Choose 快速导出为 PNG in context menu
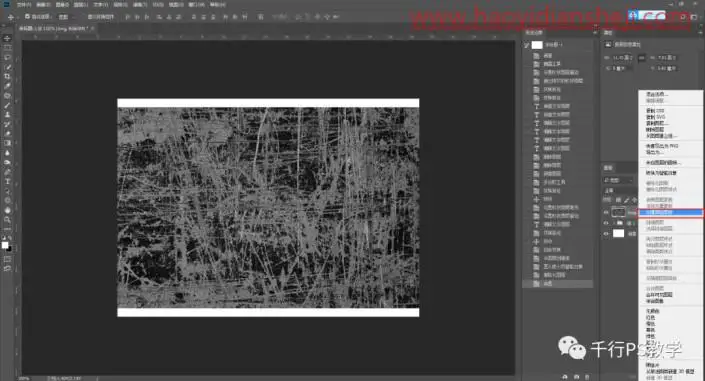The image size is (705, 381). coord(662,146)
